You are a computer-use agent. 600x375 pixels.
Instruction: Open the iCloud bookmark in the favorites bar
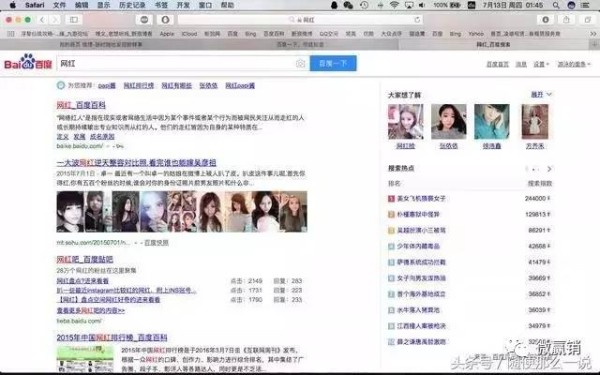[189, 34]
